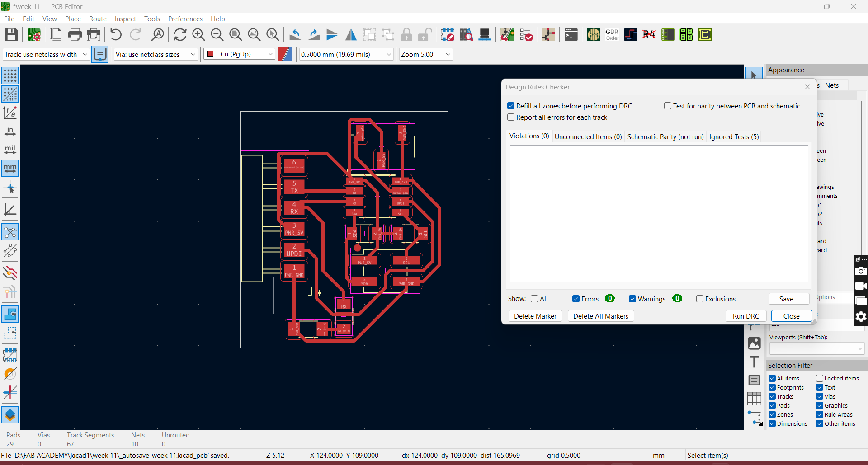
Task: Click the Print icon
Action: pos(75,35)
